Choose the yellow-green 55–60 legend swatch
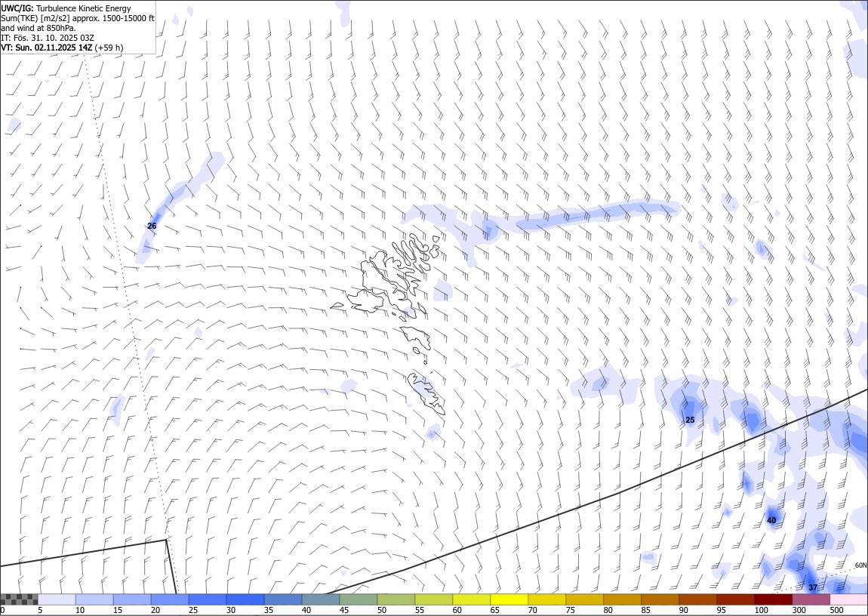 click(434, 599)
